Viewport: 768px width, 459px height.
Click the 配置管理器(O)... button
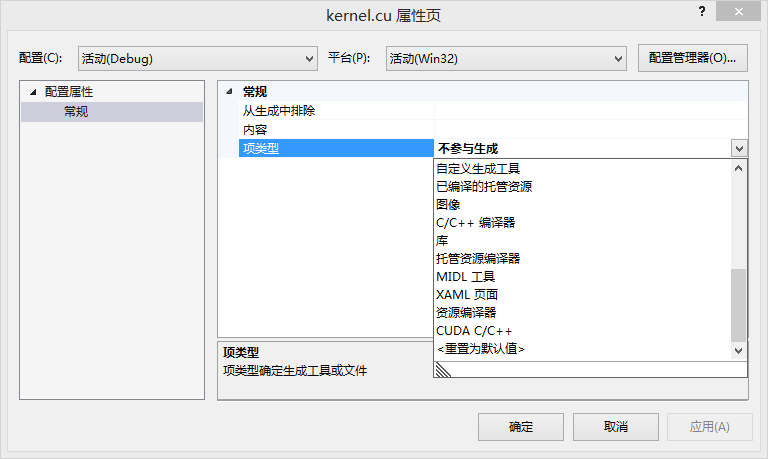coord(693,58)
